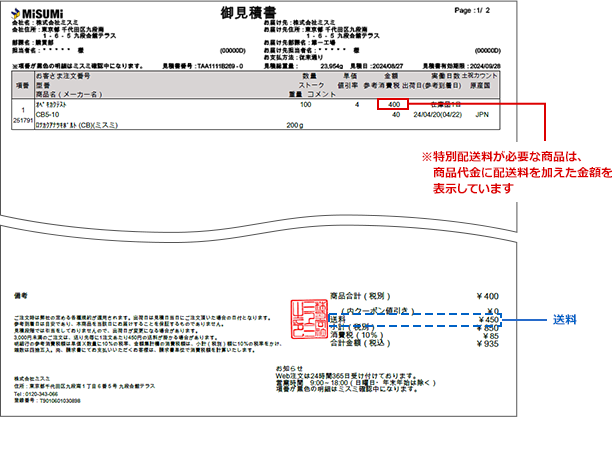Screen dimensions: 612x467
Task: Click the 単価 column header
Action: 350,76
